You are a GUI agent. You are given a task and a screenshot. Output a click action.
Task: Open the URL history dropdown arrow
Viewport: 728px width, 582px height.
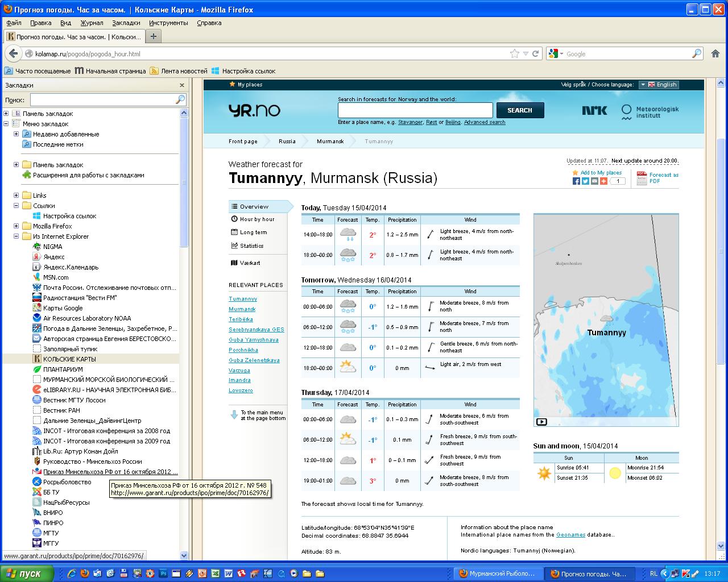526,53
